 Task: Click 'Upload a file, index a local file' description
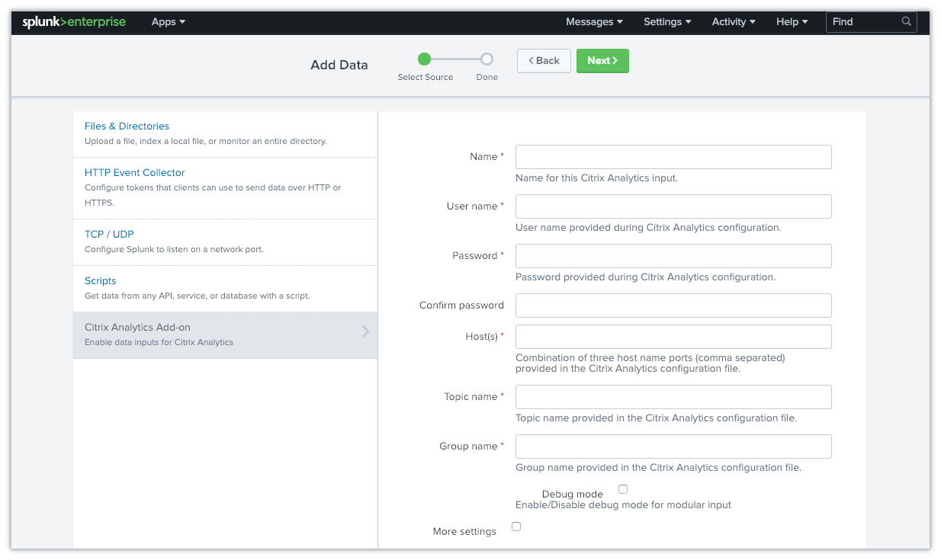[206, 142]
